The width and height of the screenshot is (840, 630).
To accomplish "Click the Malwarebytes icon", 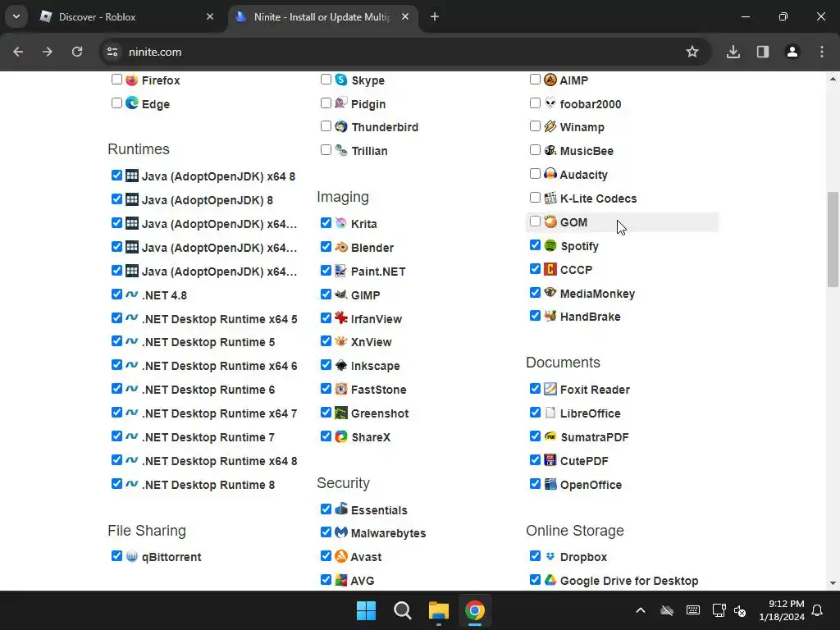I will tap(341, 532).
